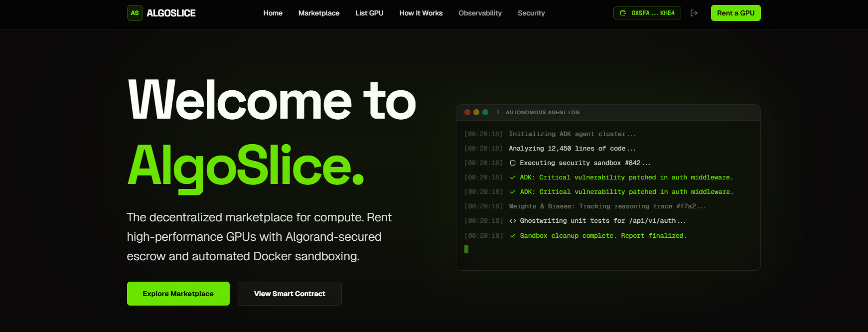This screenshot has height=332, width=868.
Task: Click the code brackets icon on Ghostwriting line
Action: click(513, 221)
